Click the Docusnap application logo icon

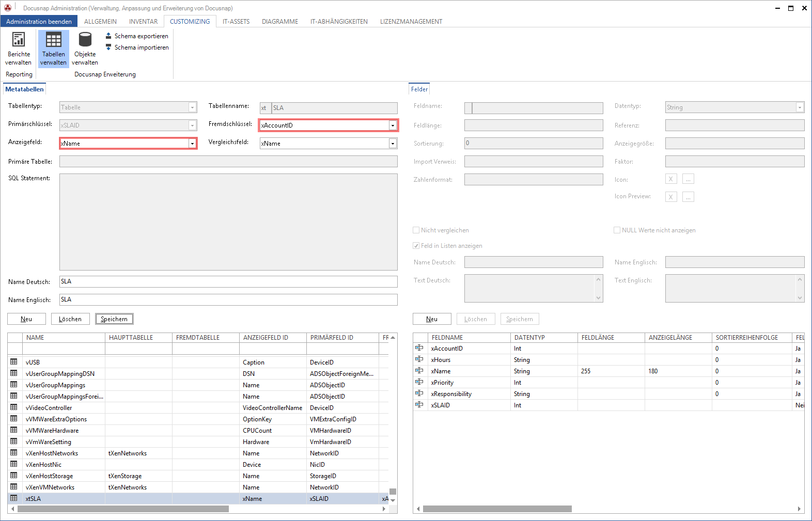pos(8,8)
